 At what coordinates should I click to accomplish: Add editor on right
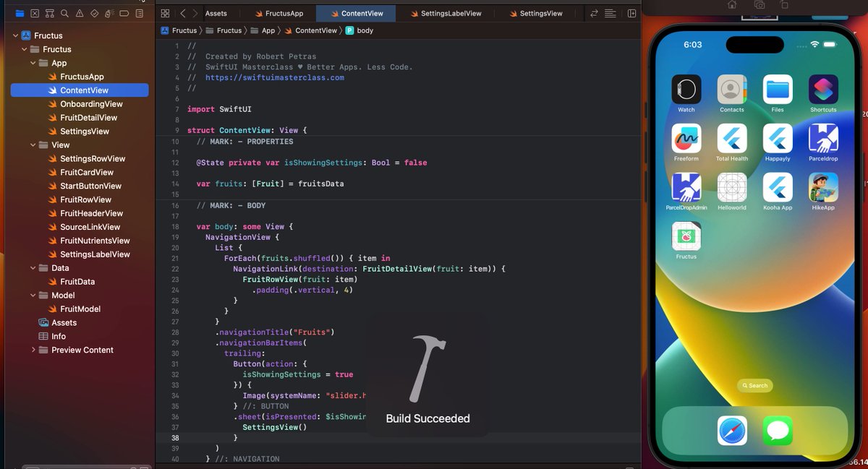pyautogui.click(x=632, y=13)
